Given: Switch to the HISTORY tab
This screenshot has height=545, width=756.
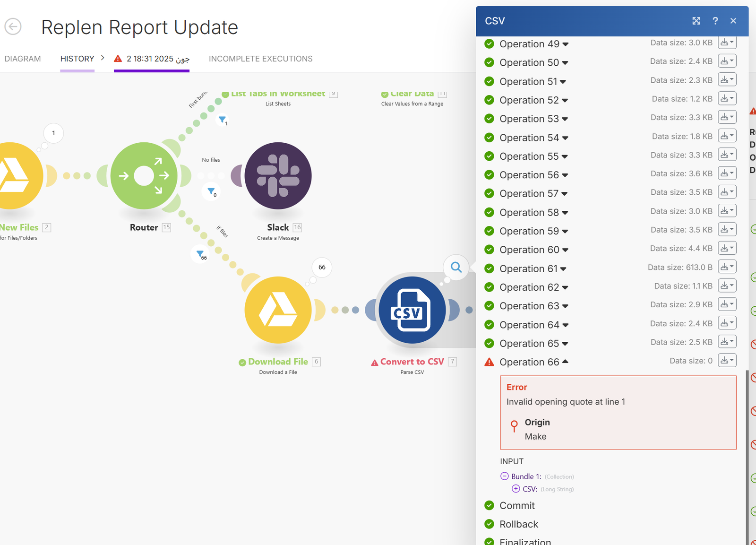Looking at the screenshot, I should coord(77,59).
